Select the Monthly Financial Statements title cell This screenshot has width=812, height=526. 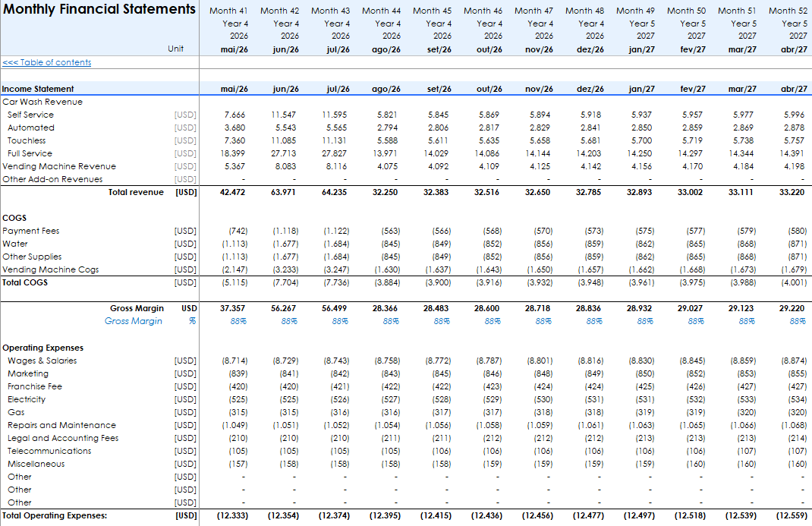pyautogui.click(x=99, y=10)
